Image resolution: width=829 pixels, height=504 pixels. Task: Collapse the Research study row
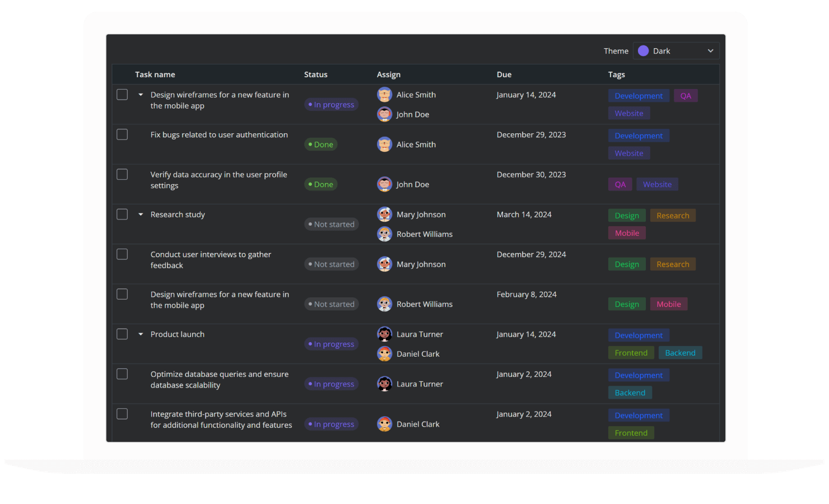pyautogui.click(x=141, y=214)
